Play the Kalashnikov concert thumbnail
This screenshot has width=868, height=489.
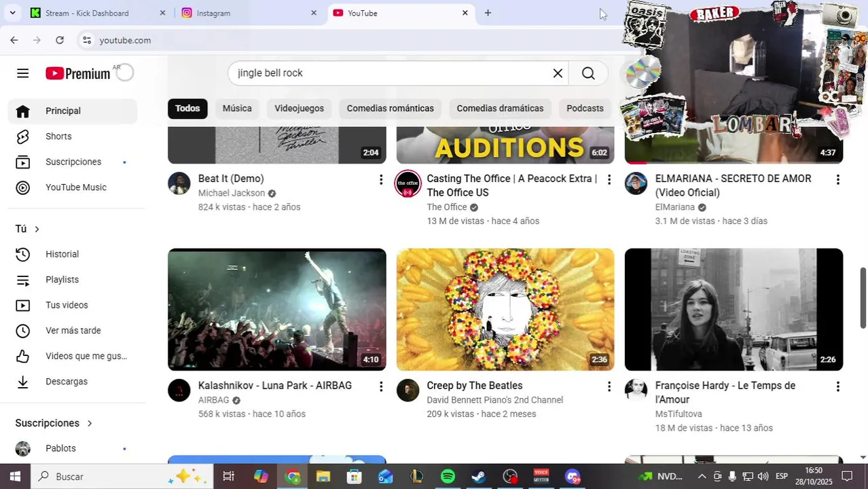tap(277, 310)
